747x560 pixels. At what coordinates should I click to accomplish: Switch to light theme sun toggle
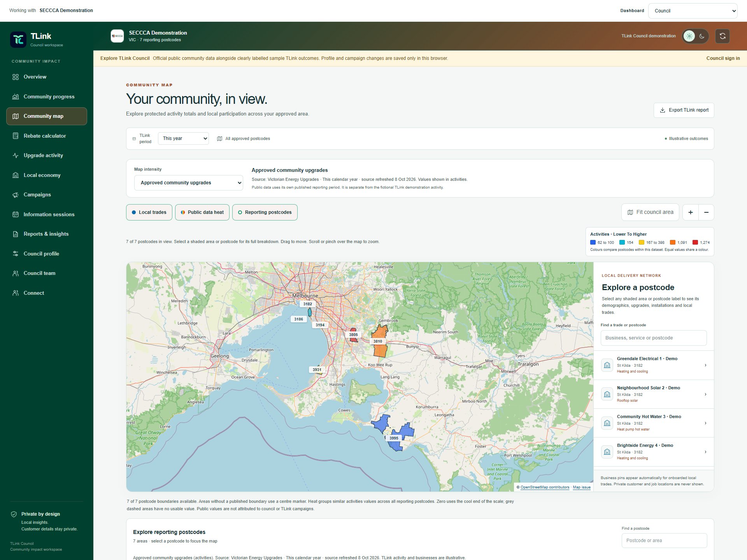coord(689,36)
